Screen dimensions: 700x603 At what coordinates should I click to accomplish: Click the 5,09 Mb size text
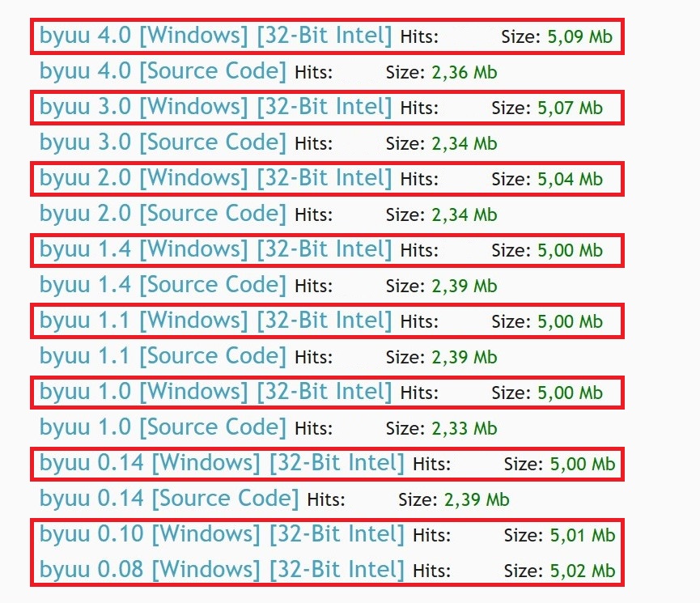coord(580,36)
